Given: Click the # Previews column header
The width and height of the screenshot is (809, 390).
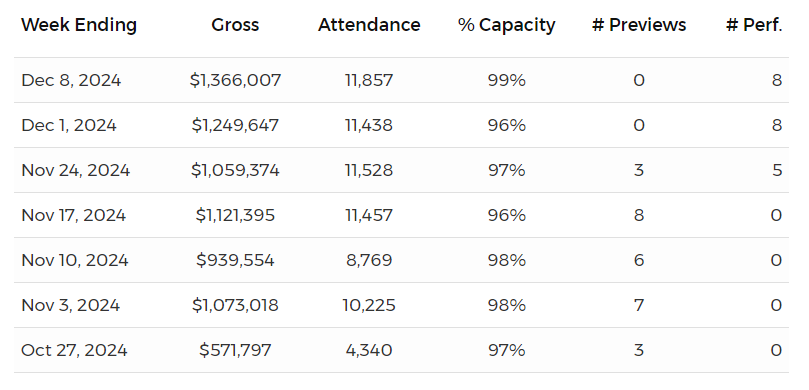Looking at the screenshot, I should click(x=639, y=25).
